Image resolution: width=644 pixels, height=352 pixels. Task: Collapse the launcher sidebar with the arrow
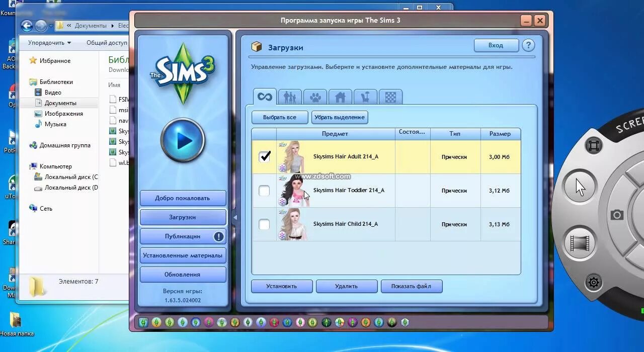pos(235,217)
